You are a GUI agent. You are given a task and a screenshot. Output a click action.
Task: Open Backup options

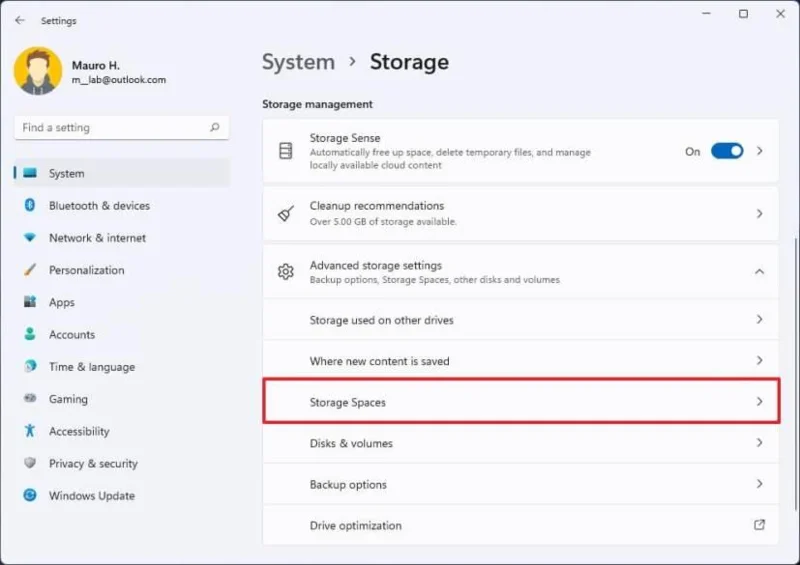pyautogui.click(x=521, y=484)
